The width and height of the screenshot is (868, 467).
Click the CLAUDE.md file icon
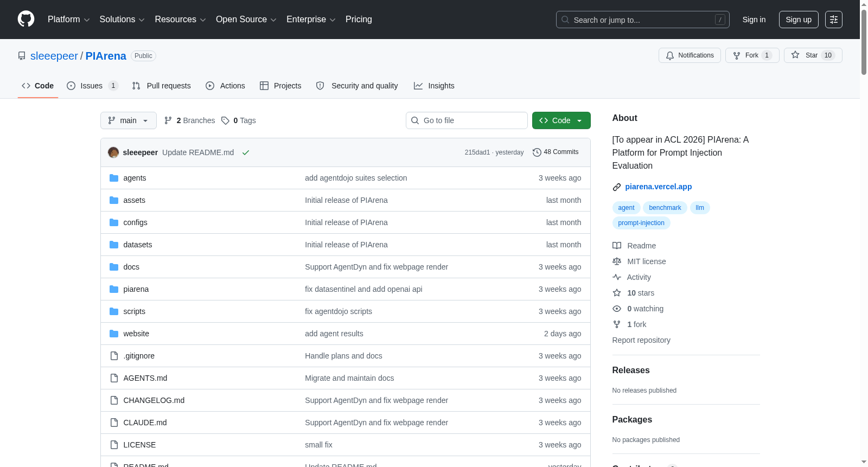pyautogui.click(x=114, y=423)
